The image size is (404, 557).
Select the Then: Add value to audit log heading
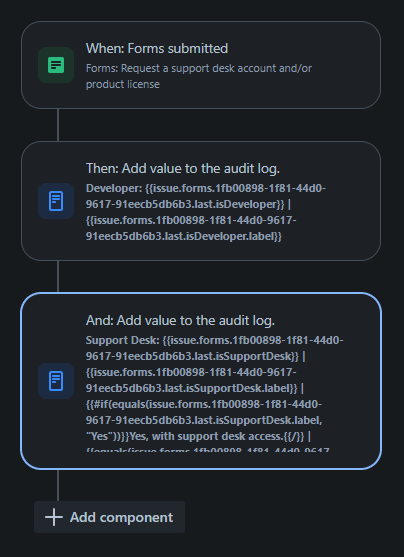pyautogui.click(x=183, y=168)
